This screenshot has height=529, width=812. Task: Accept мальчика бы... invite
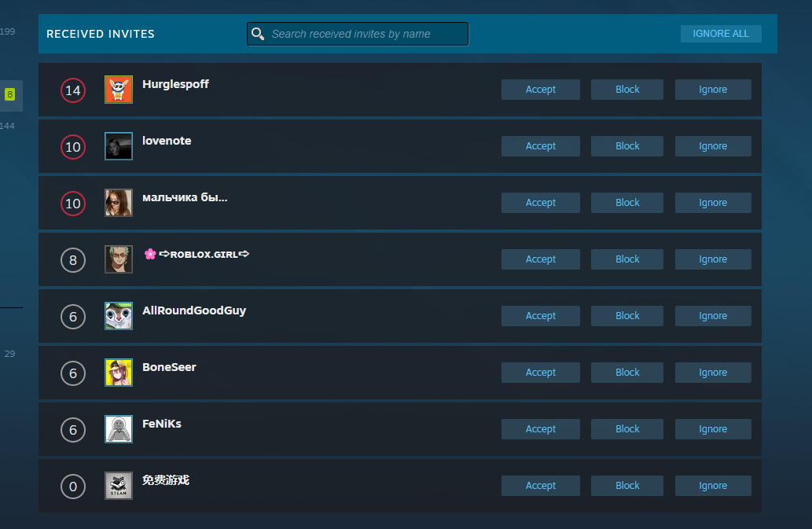(x=541, y=203)
